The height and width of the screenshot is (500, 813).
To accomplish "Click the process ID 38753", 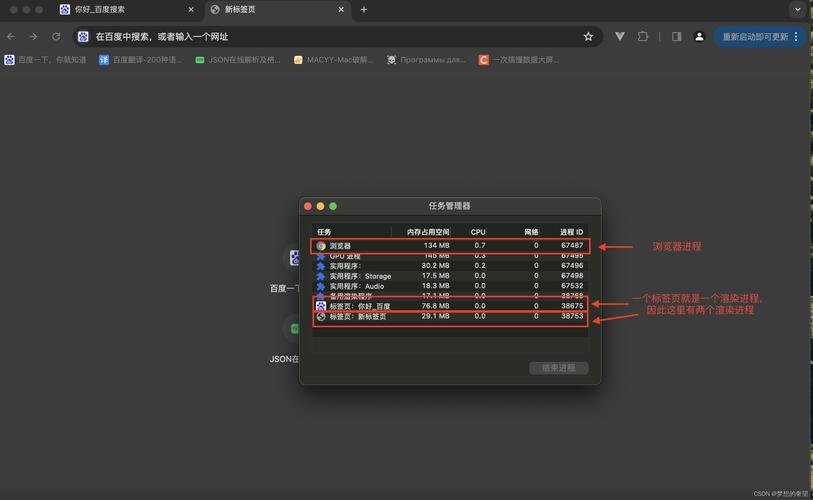I will click(572, 316).
